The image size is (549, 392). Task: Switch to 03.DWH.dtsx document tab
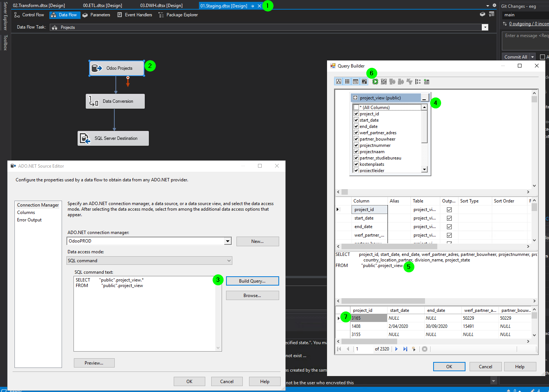(161, 6)
